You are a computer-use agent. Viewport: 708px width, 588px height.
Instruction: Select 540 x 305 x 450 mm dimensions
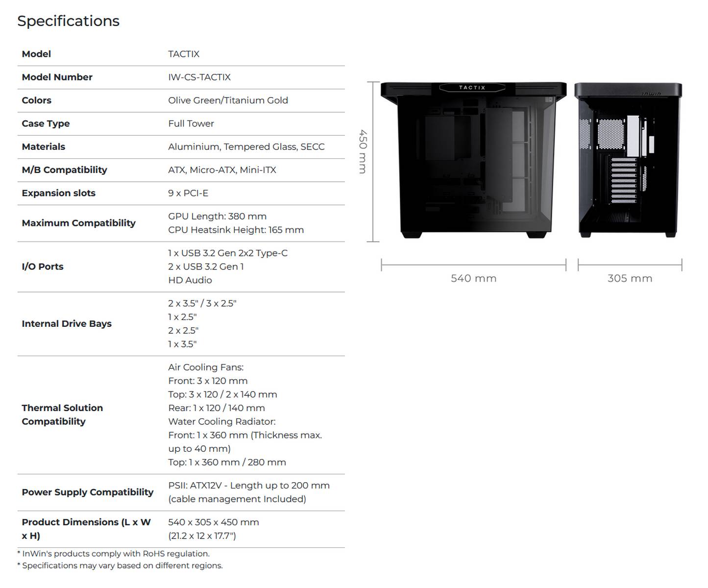point(214,522)
